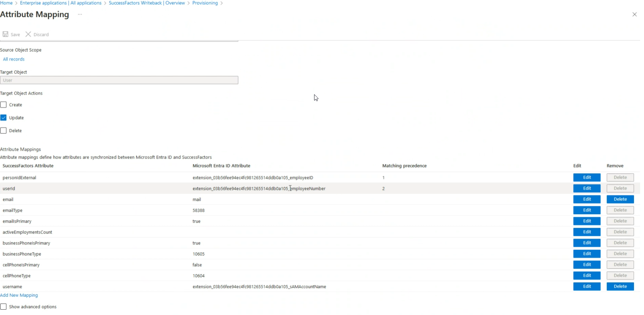This screenshot has height=315, width=644.
Task: Open Enterprise applications | All applications breadcrumb
Action: (x=61, y=3)
